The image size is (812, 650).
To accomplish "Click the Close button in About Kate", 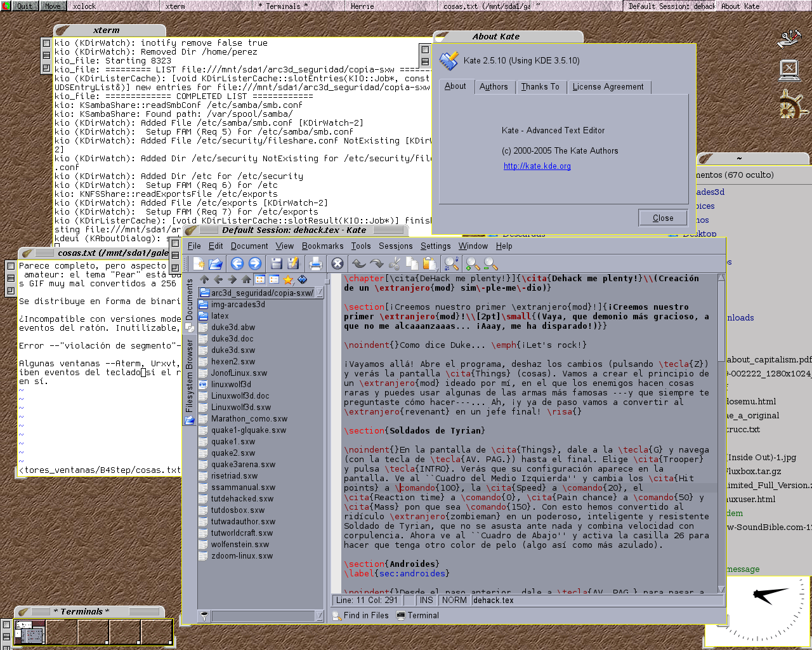I will coord(663,218).
